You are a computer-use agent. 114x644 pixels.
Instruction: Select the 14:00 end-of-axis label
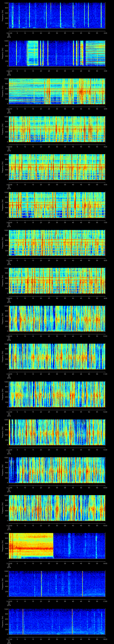(105, 487)
